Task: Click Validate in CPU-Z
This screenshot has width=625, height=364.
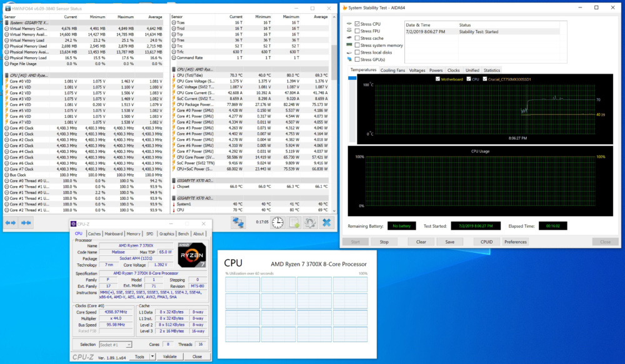Action: point(170,357)
